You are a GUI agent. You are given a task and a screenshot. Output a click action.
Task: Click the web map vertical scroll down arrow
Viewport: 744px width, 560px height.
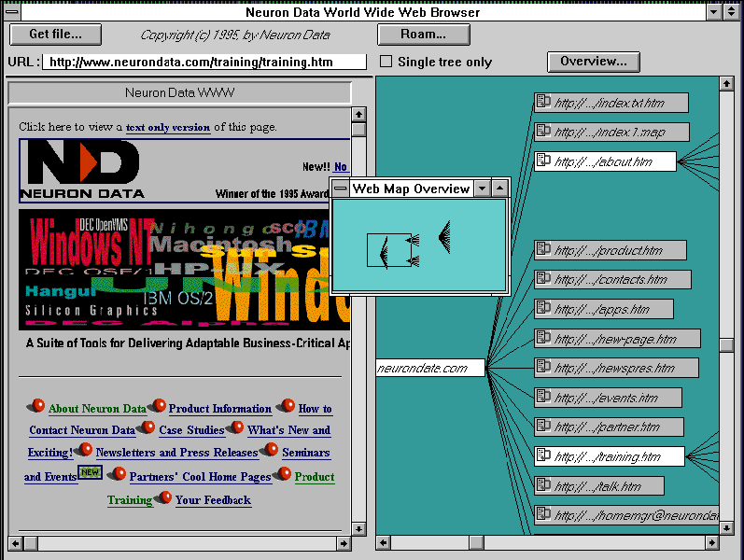click(726, 527)
